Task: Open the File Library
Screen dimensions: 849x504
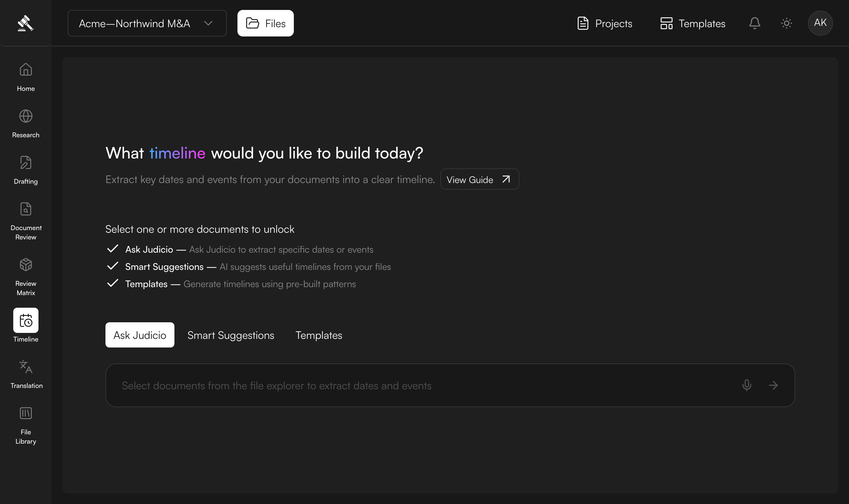Action: [26, 426]
